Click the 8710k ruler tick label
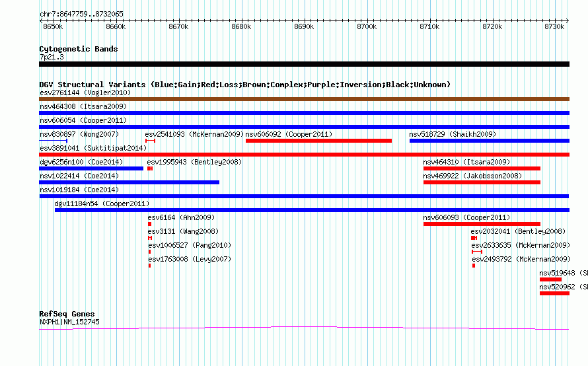This screenshot has height=366, width=588. pos(429,26)
